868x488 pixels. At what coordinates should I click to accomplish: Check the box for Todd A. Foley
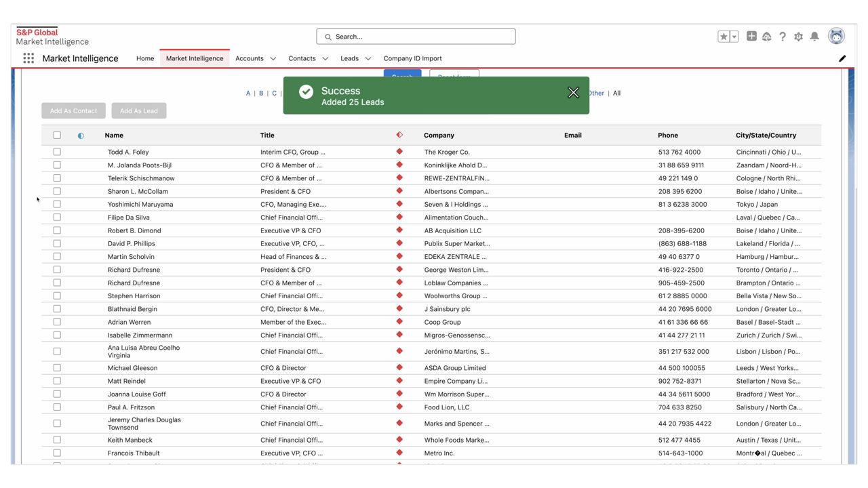pyautogui.click(x=57, y=152)
